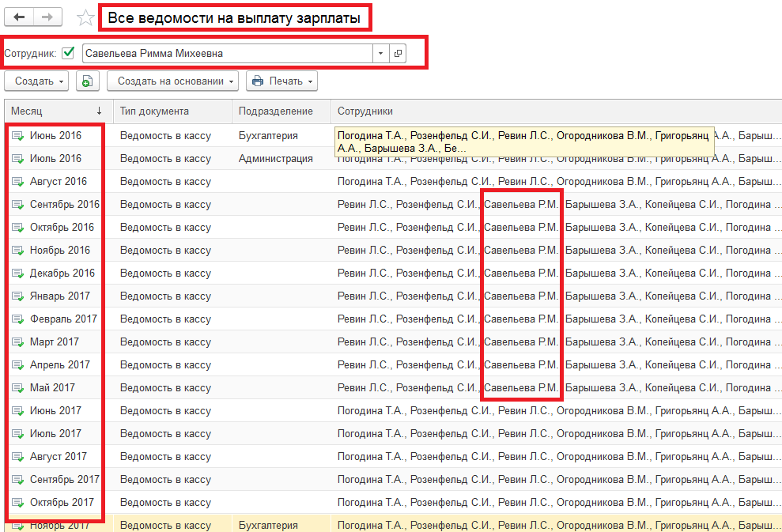782x532 pixels.
Task: Select the Январь 2017 month cell
Action: (x=60, y=296)
